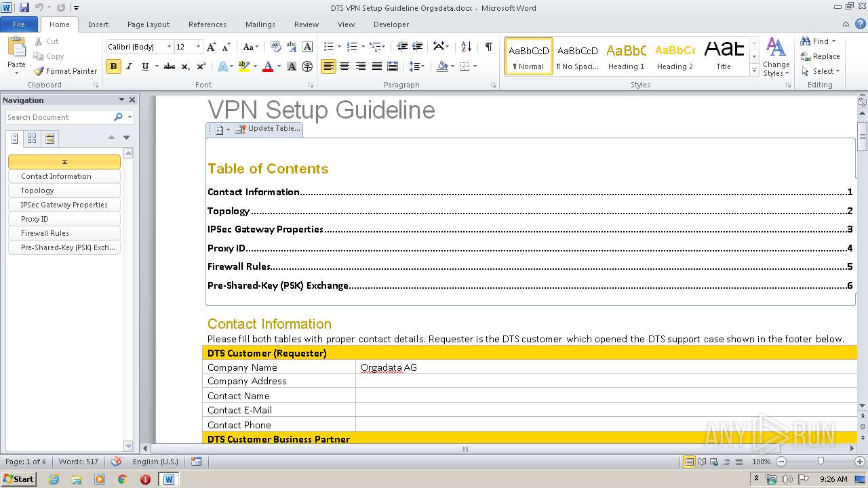Open the Line Spacing options
Screen dimensions: 868x488
point(417,66)
